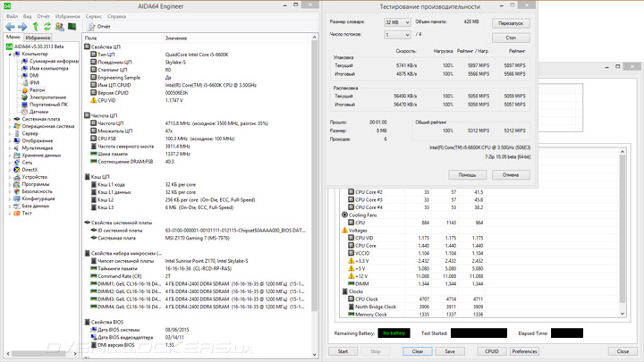
Task: Click the AIDA64 details list vertical scrollbar
Action: [315, 195]
